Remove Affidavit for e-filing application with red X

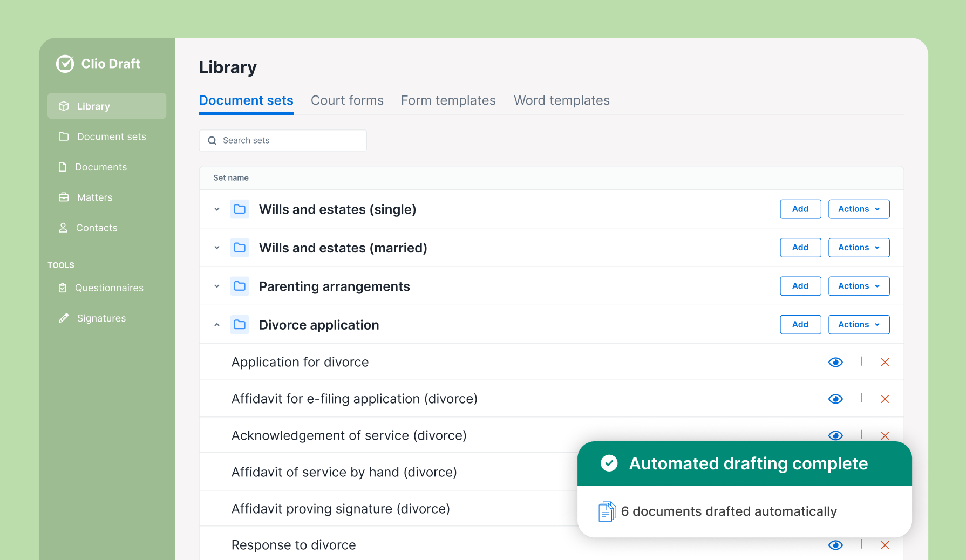(x=885, y=399)
